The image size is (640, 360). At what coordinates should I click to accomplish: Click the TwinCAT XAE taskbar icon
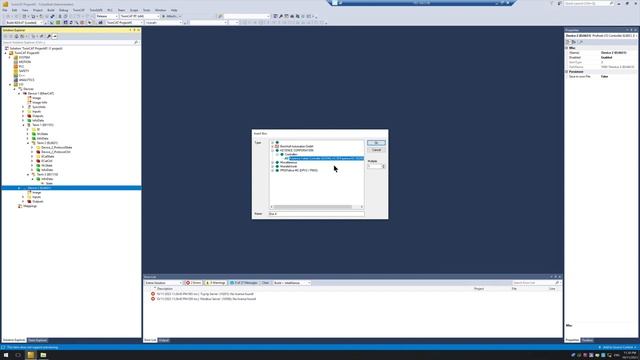31,355
